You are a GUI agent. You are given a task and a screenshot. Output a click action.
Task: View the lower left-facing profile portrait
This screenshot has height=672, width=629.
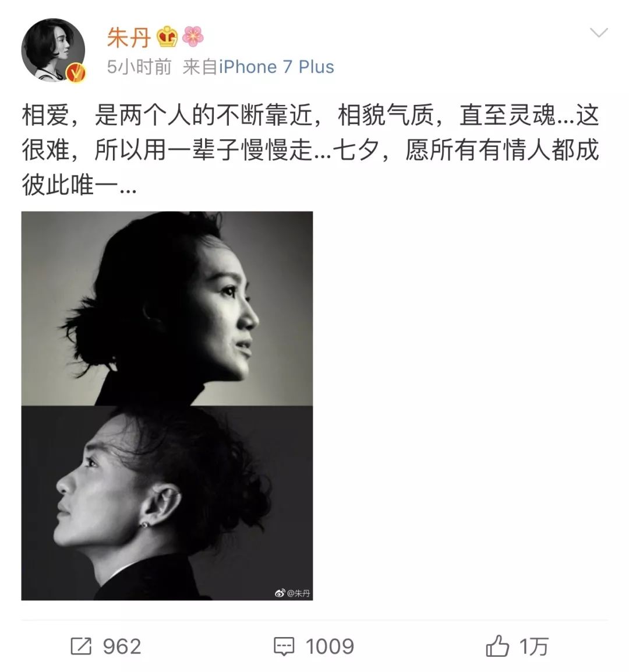tap(167, 503)
